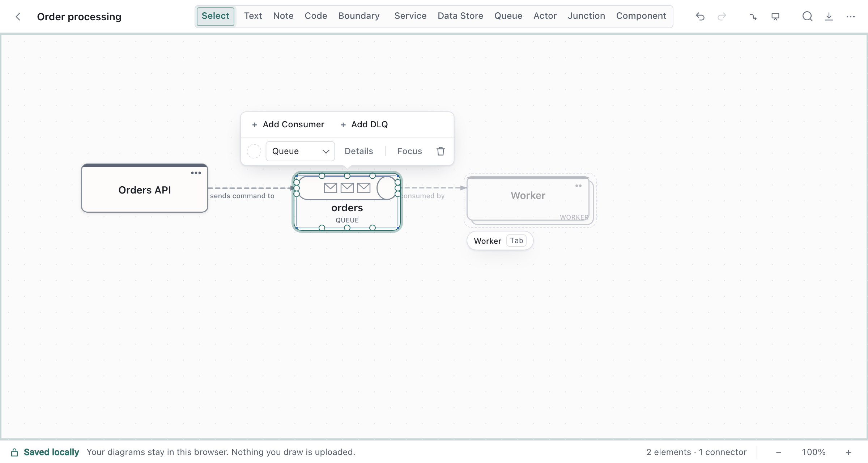
Task: Click the 'sends command to' connector label
Action: pos(242,196)
